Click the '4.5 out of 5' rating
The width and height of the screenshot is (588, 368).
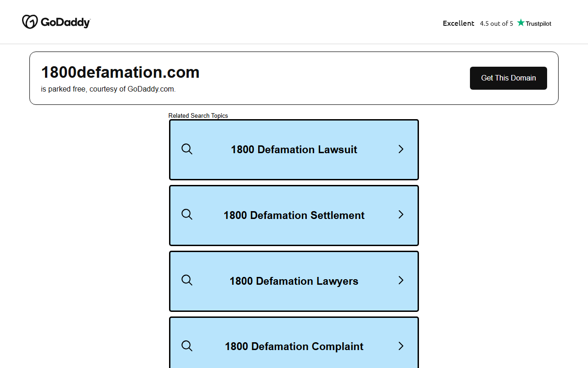tap(497, 23)
